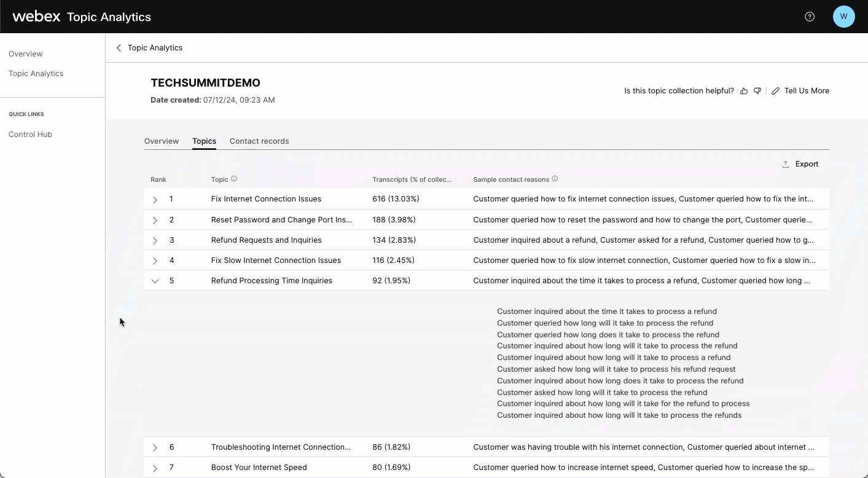Click the info icon next to Topic header

234,179
